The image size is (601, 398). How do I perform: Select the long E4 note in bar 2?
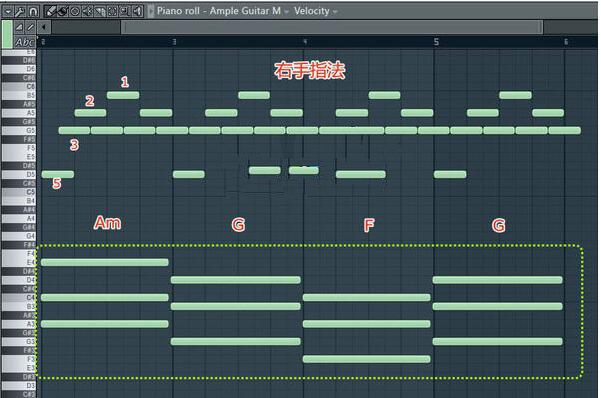point(105,262)
